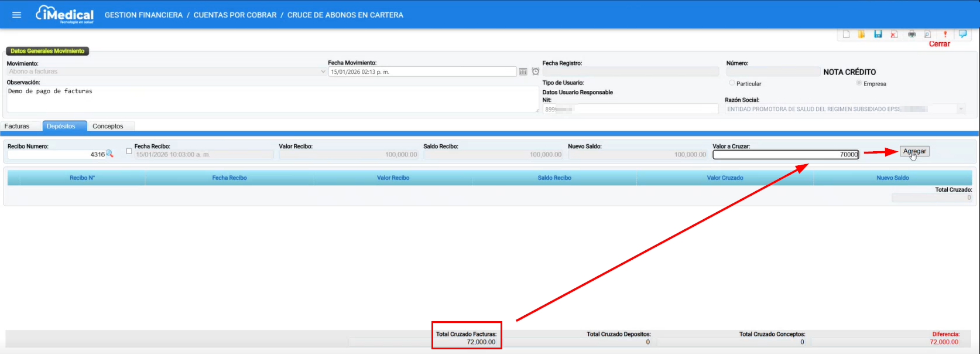This screenshot has width=980, height=354.
Task: Search receipt number with magnifier icon
Action: click(x=109, y=154)
